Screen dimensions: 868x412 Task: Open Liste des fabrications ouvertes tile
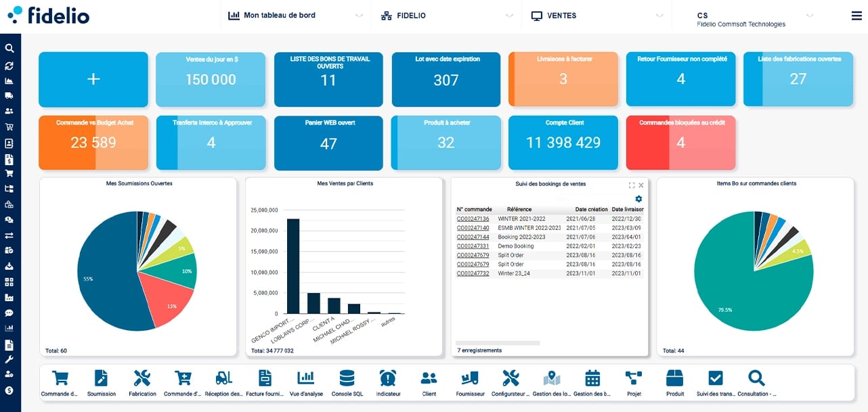(798, 79)
